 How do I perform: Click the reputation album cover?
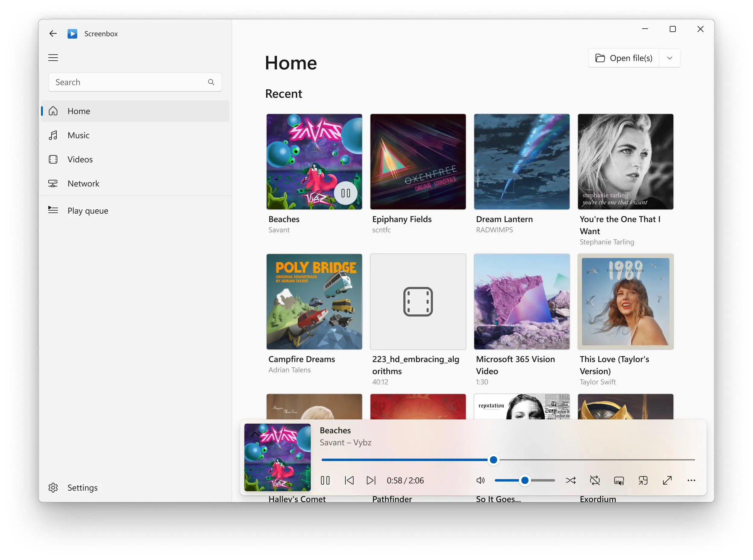click(522, 406)
